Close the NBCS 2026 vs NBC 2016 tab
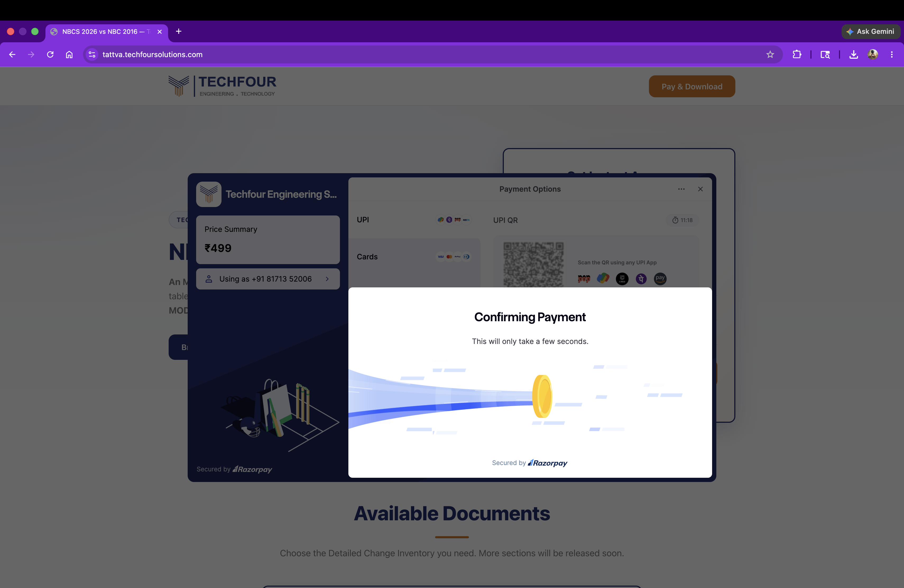This screenshot has width=904, height=588. pos(160,31)
